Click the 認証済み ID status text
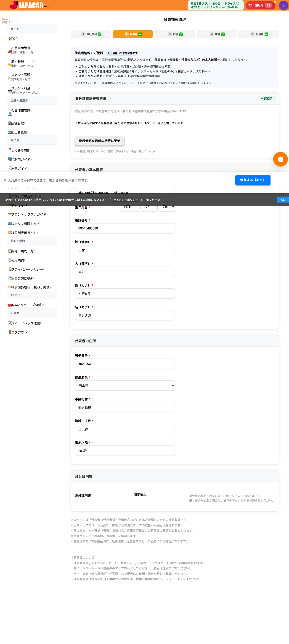The width and height of the screenshot is (289, 644). coord(140,495)
